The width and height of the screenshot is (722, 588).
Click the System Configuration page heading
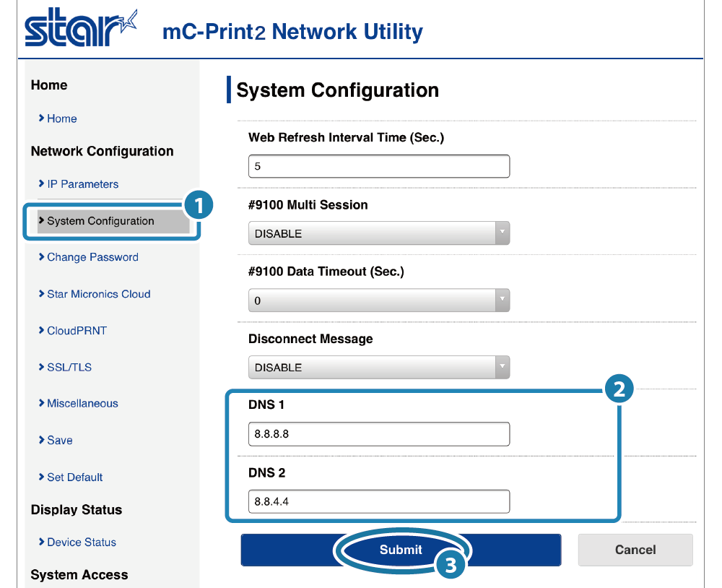(x=337, y=90)
